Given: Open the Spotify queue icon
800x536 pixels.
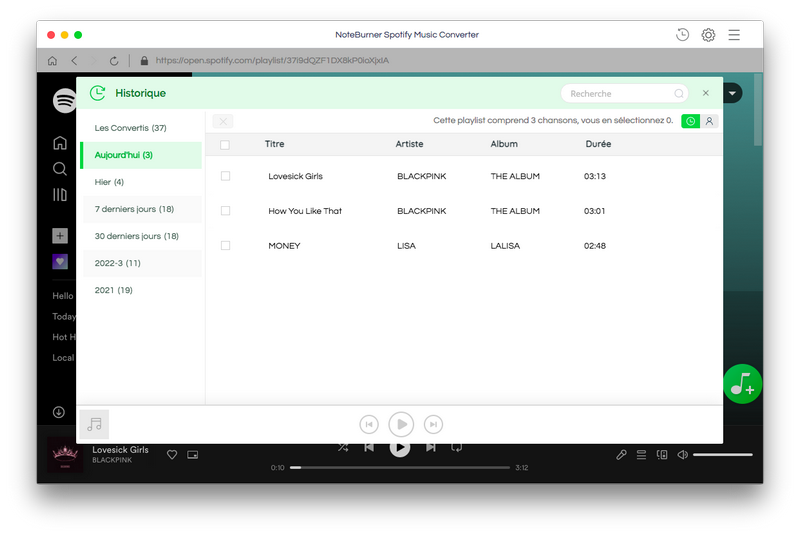Looking at the screenshot, I should pyautogui.click(x=641, y=454).
